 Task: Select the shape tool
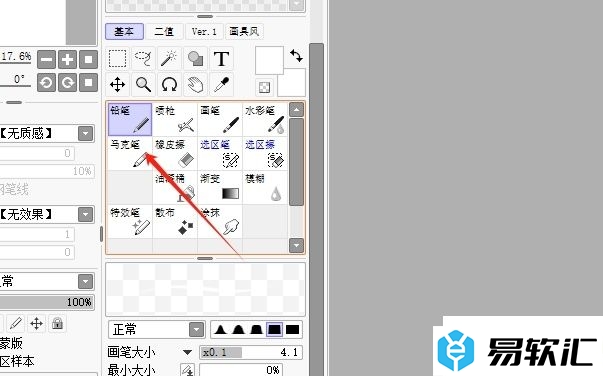(195, 59)
